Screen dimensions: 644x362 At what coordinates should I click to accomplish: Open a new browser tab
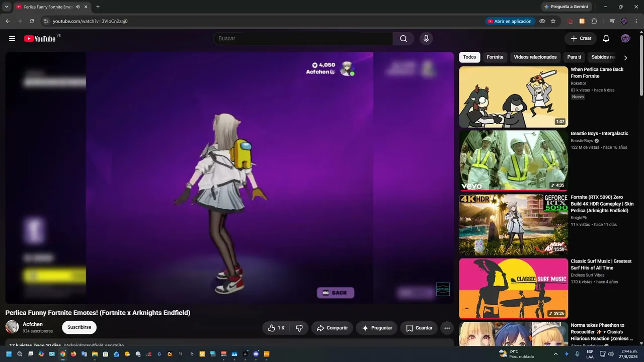tap(98, 7)
